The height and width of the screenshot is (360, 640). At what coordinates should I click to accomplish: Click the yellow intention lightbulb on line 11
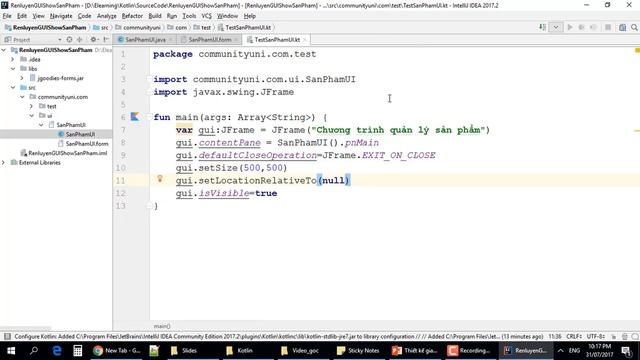(x=160, y=179)
